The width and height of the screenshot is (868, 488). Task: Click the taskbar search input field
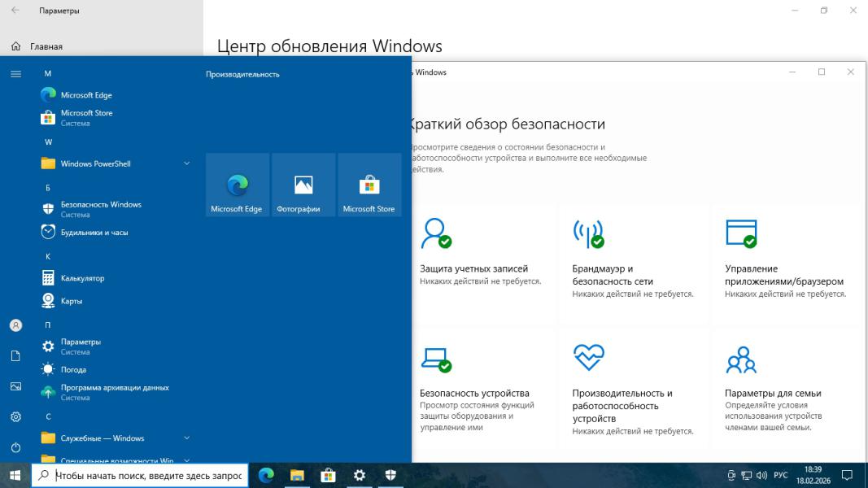click(148, 476)
